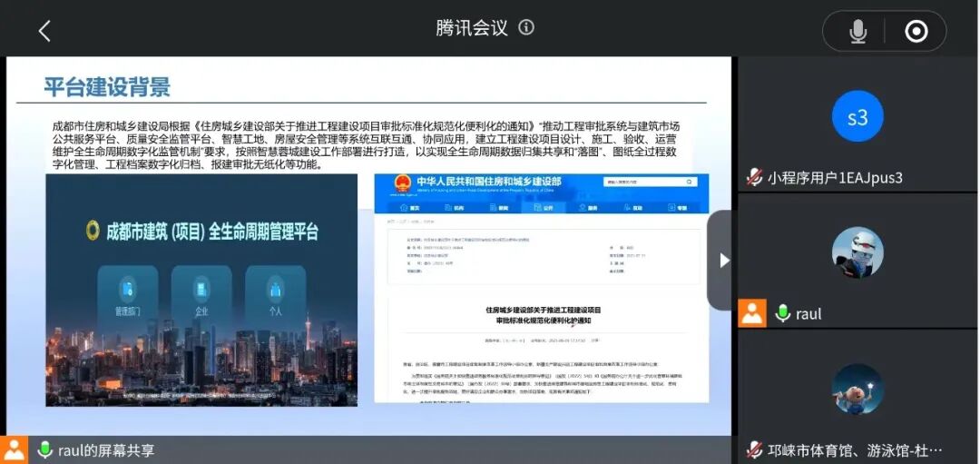This screenshot has width=980, height=464.
Task: Tap the green mic icon beside raul的屏幕共享
Action: (44, 449)
